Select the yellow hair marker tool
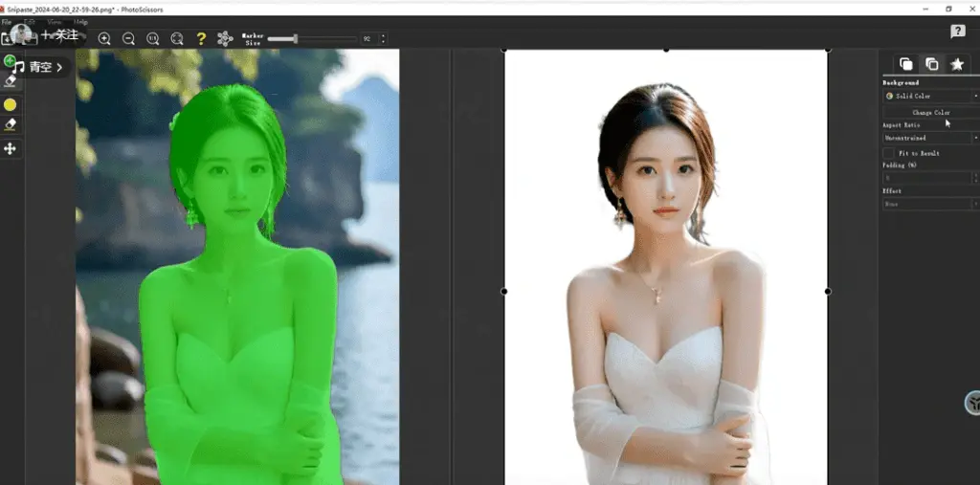Viewport: 980px width, 485px height. [11, 104]
